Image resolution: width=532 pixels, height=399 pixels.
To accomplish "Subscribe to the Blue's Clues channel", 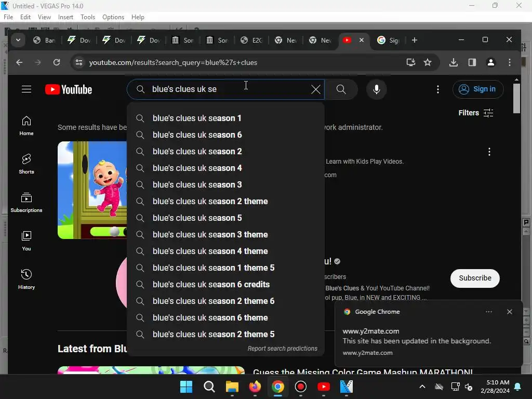I will coord(475,278).
